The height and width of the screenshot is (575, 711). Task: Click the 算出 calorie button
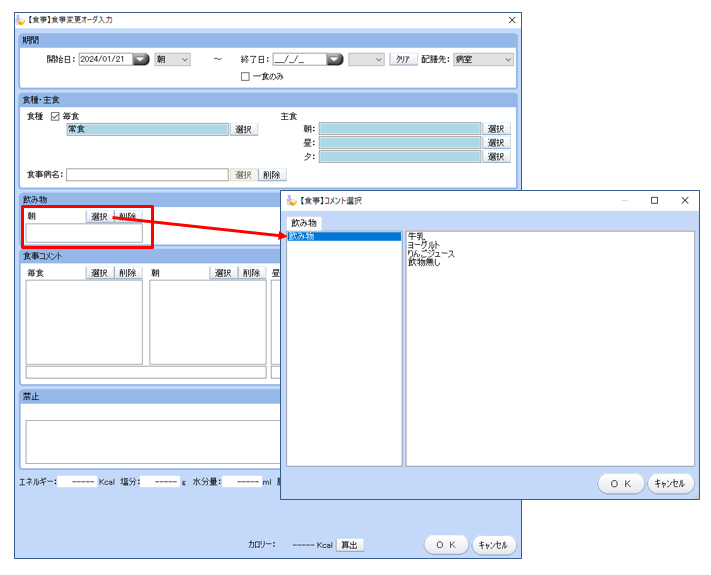tap(349, 545)
